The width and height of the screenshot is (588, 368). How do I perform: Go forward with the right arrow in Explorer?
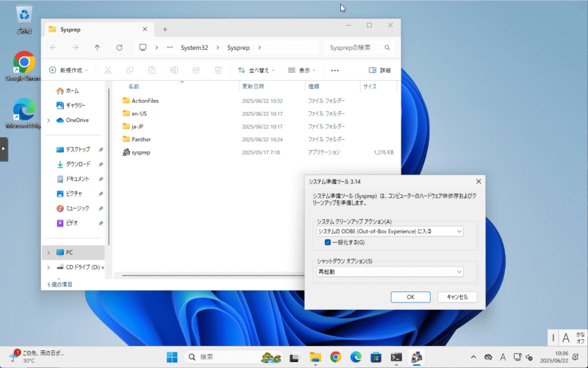[76, 48]
